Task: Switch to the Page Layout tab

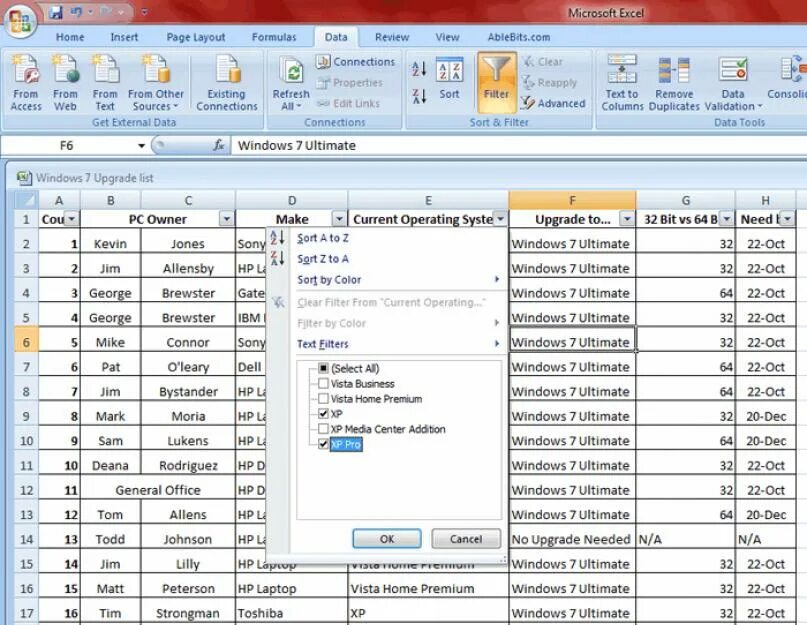Action: pyautogui.click(x=196, y=37)
